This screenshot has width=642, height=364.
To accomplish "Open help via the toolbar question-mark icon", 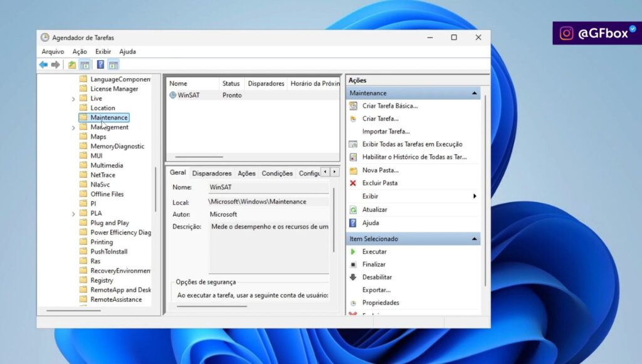I will pyautogui.click(x=100, y=65).
